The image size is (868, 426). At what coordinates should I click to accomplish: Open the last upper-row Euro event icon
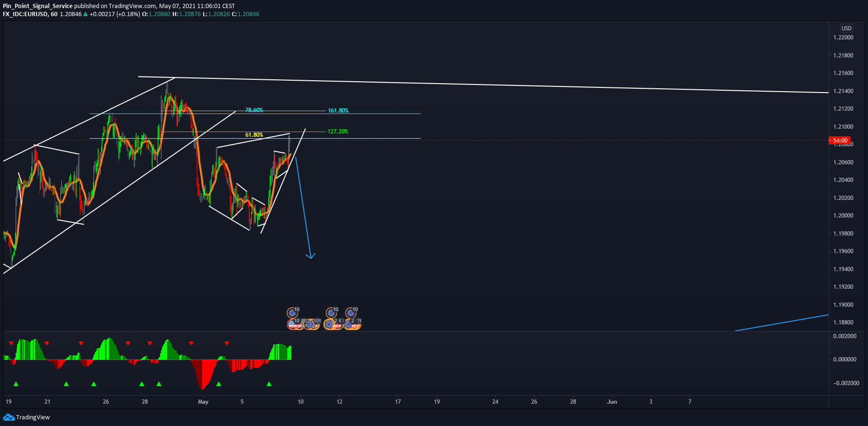(350, 313)
